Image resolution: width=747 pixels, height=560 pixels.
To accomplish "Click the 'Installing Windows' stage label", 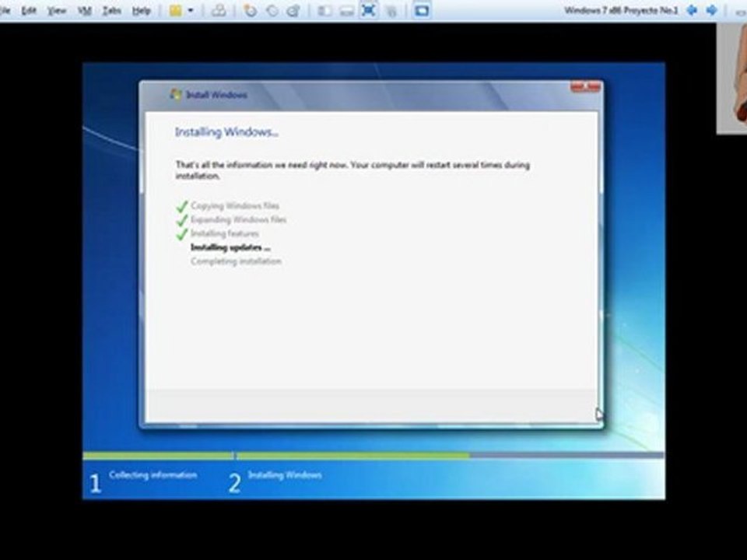I will click(285, 474).
